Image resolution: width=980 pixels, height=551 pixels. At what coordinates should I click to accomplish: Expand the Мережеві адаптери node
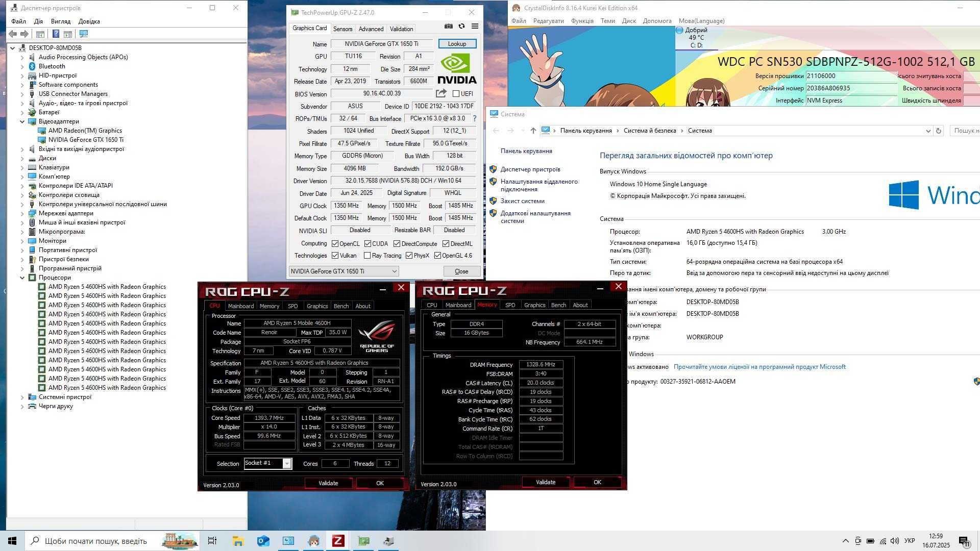22,213
